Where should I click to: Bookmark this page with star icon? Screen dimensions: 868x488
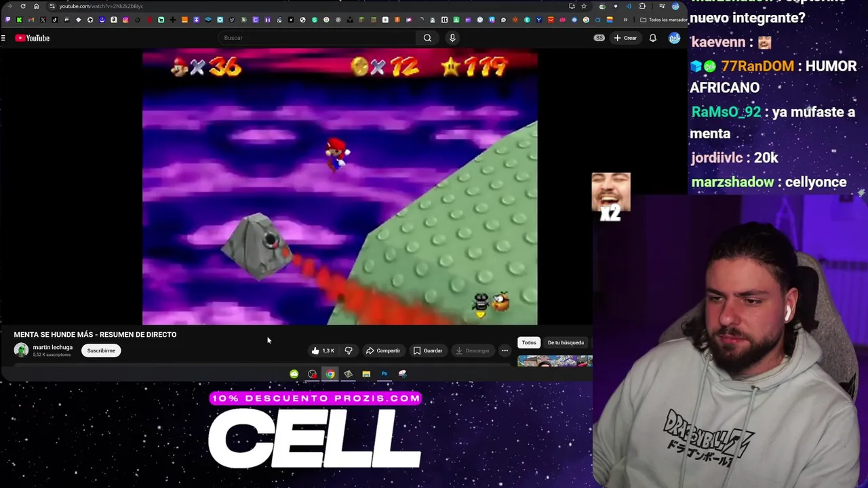point(584,6)
